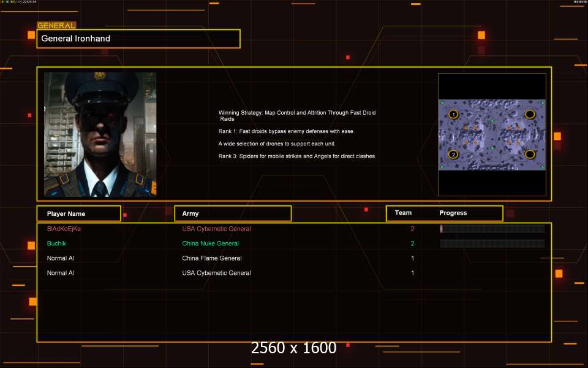The height and width of the screenshot is (368, 588).
Task: Click the Rank 3 Spiders and Angels line
Action: (x=297, y=156)
